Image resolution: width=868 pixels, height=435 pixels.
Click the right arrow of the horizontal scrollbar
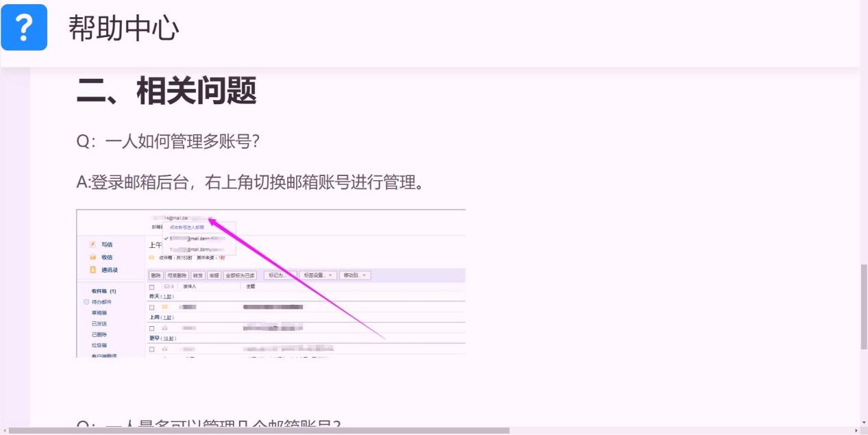click(x=855, y=431)
